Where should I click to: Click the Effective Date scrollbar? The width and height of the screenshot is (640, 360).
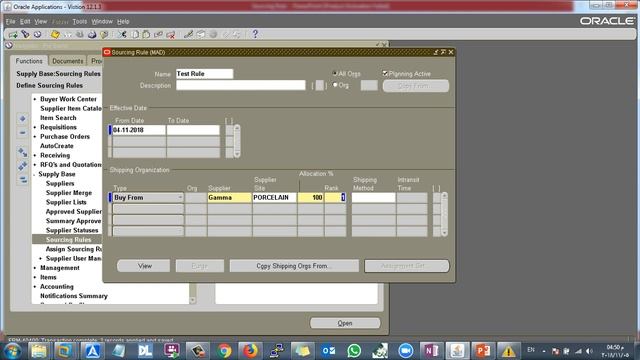(237, 141)
